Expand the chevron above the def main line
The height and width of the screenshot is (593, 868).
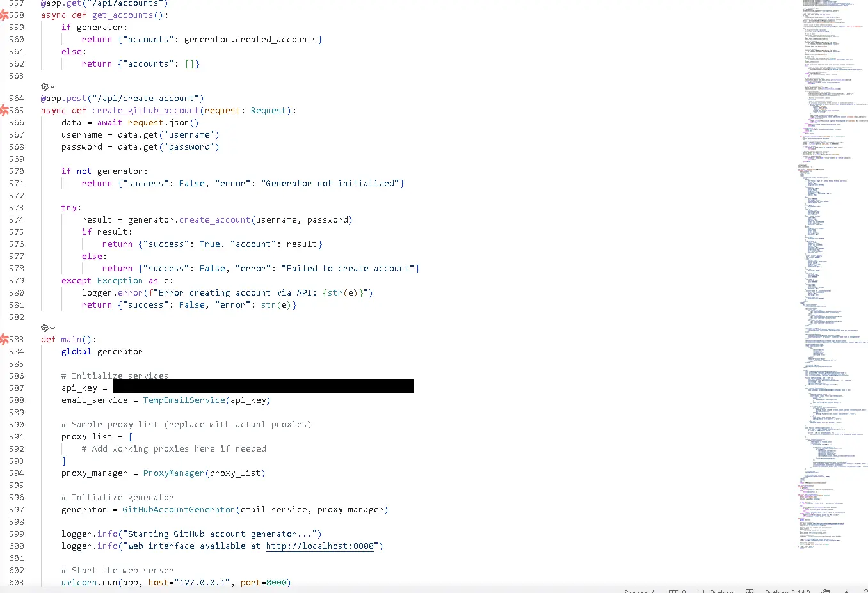(x=52, y=328)
